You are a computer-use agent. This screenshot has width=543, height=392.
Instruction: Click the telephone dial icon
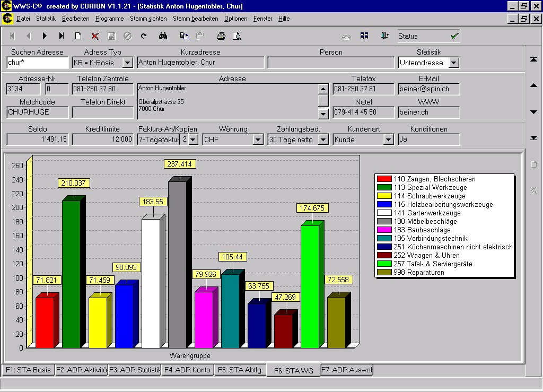[x=346, y=37]
